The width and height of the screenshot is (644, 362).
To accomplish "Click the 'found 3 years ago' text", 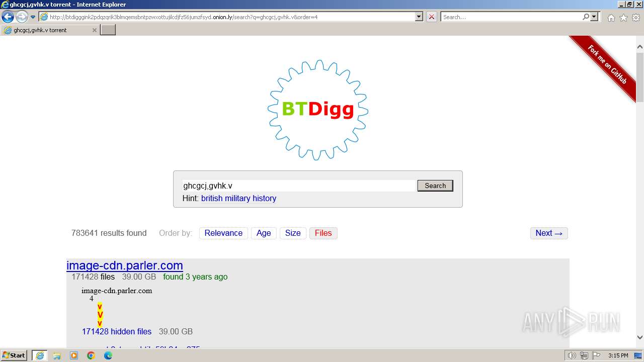I will pos(195,277).
